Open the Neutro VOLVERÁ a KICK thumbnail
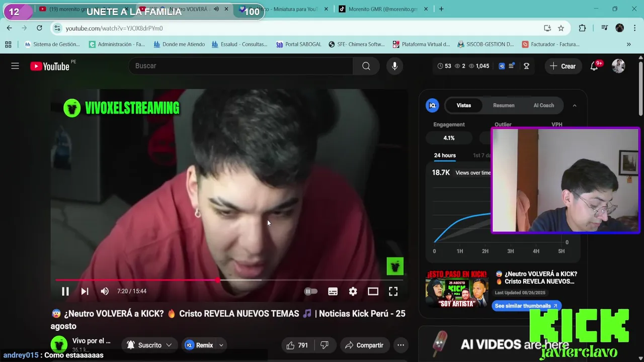Image resolution: width=644 pixels, height=362 pixels. 457,289
